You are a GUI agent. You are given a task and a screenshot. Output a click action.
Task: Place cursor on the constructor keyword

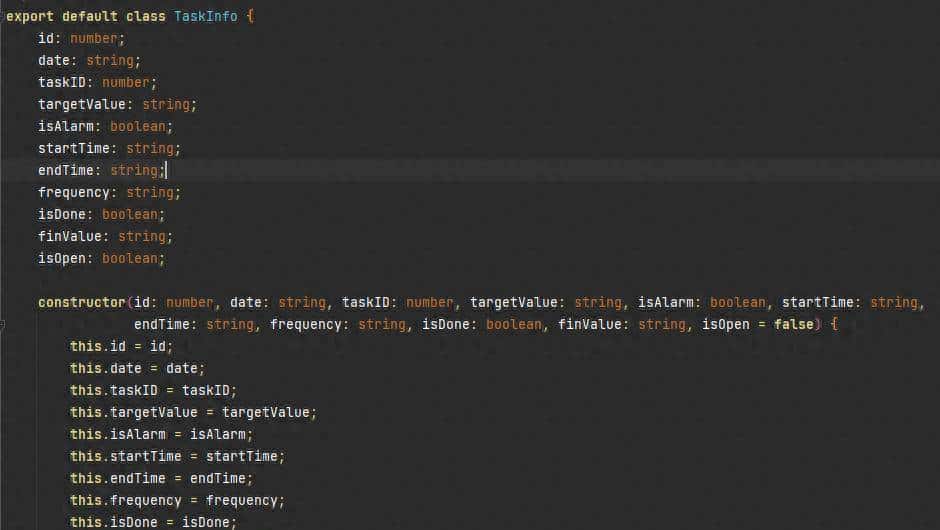pyautogui.click(x=81, y=302)
